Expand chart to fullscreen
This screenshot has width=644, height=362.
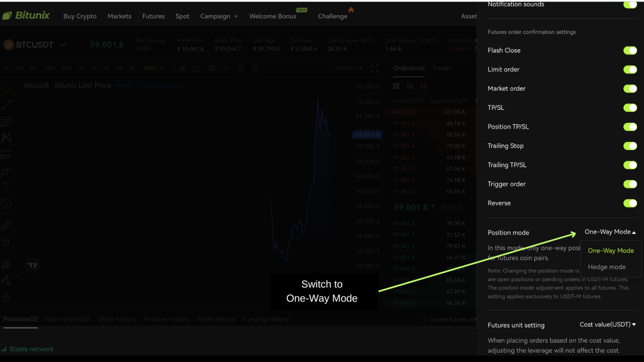tap(374, 68)
